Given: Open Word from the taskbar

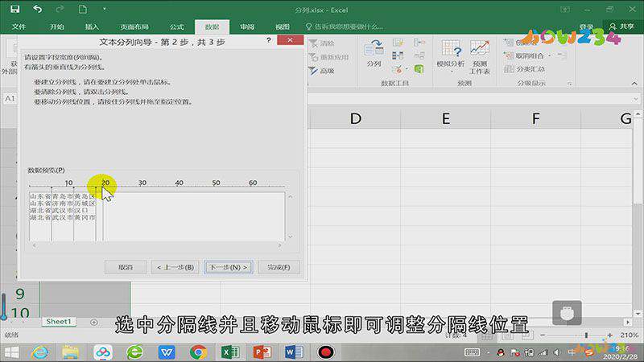Looking at the screenshot, I should click(x=294, y=352).
